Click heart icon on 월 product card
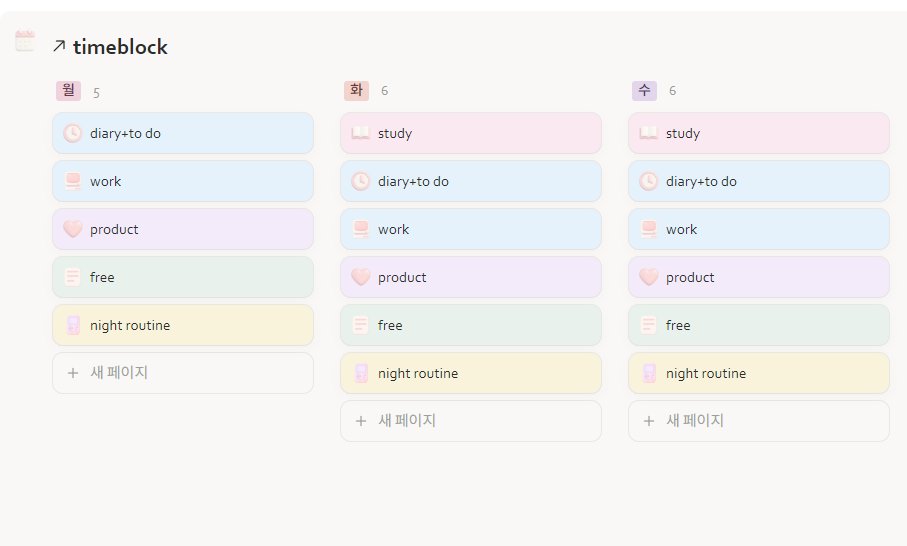 [73, 229]
